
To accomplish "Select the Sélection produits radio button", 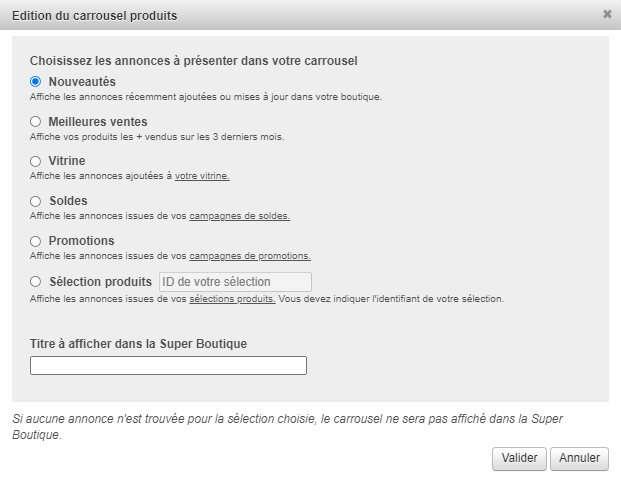I will pyautogui.click(x=36, y=282).
